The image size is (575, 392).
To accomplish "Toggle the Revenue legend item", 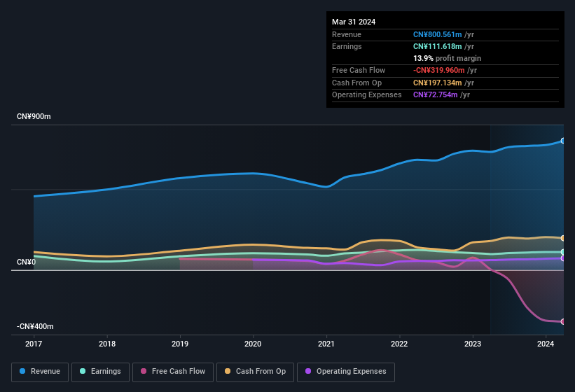I will [40, 371].
